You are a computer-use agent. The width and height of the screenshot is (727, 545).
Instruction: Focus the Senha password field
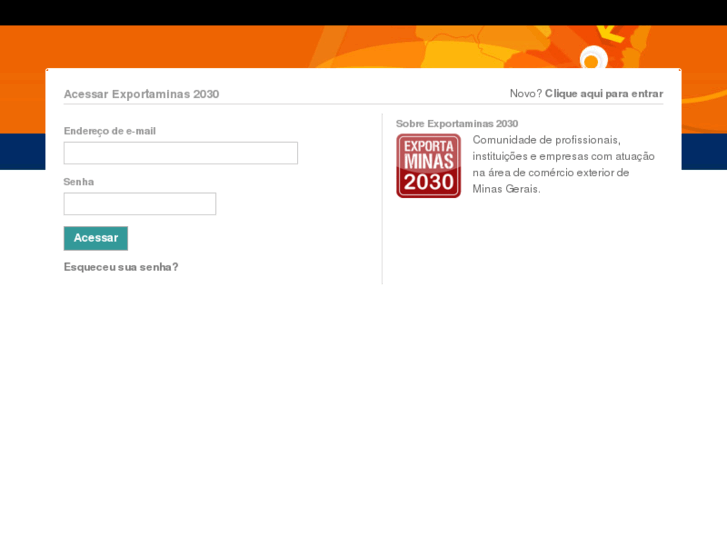click(140, 204)
